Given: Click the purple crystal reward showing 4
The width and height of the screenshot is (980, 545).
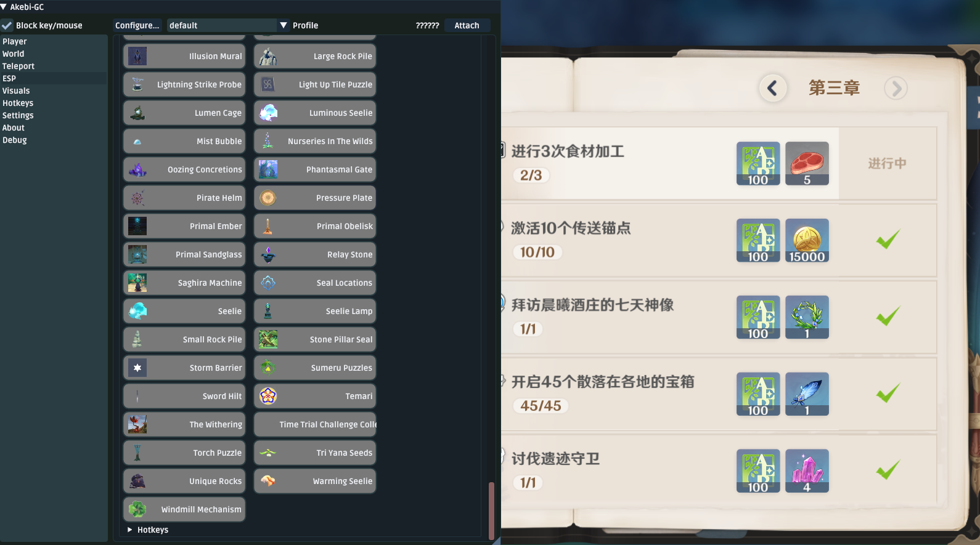Looking at the screenshot, I should click(x=807, y=470).
